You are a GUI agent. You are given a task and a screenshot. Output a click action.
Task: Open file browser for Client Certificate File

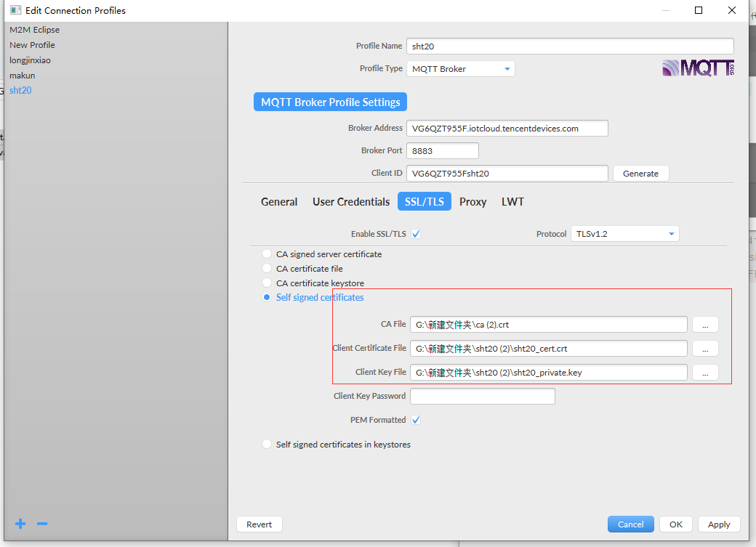(x=704, y=348)
